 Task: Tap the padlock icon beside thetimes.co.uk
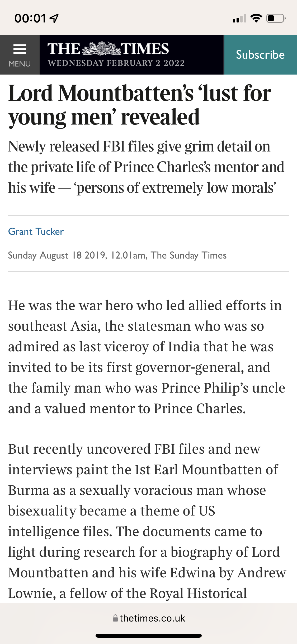(x=115, y=618)
